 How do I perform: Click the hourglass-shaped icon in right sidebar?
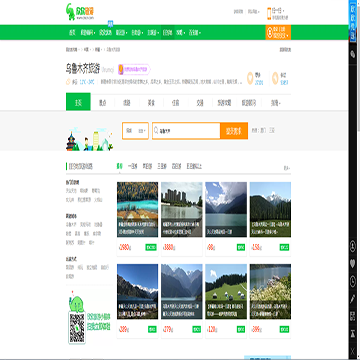click(x=353, y=334)
